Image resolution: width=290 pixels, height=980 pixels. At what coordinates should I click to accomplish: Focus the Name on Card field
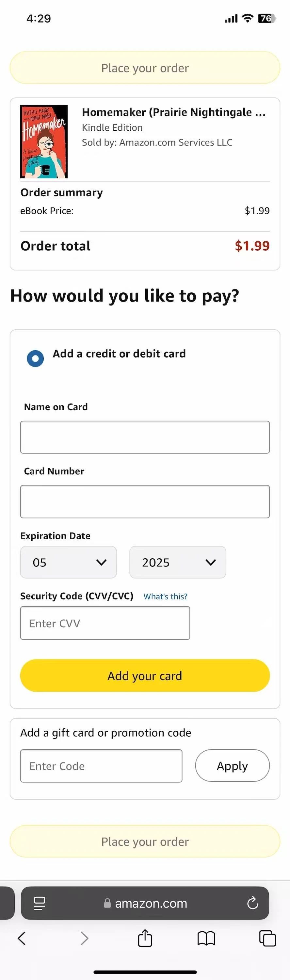click(x=145, y=437)
